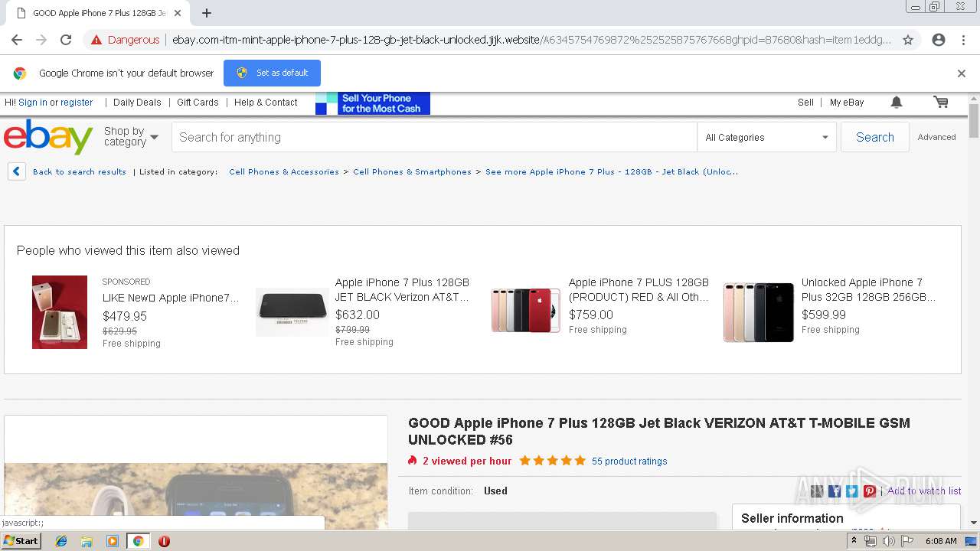This screenshot has width=980, height=551.
Task: Open Internet Explorer from the taskbar
Action: click(x=61, y=541)
